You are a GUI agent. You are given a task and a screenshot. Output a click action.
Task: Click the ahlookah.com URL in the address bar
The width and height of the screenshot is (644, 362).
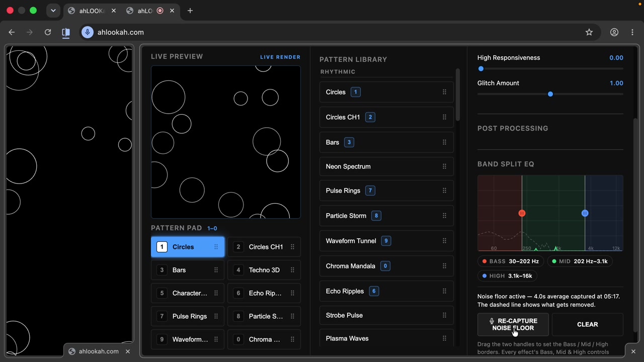(x=121, y=32)
